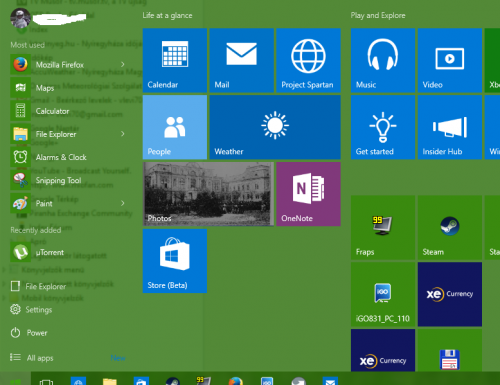The height and width of the screenshot is (385, 500).
Task: Select the Life at a glance group header
Action: click(167, 15)
